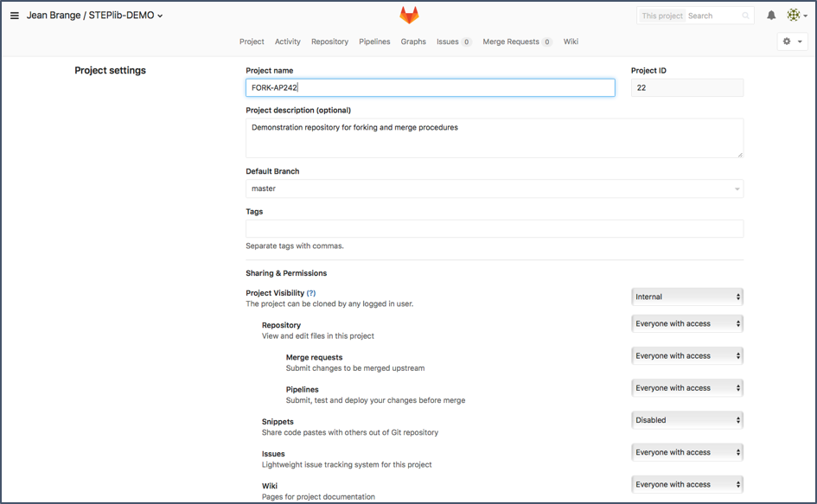
Task: Click the Project name text field
Action: [430, 87]
